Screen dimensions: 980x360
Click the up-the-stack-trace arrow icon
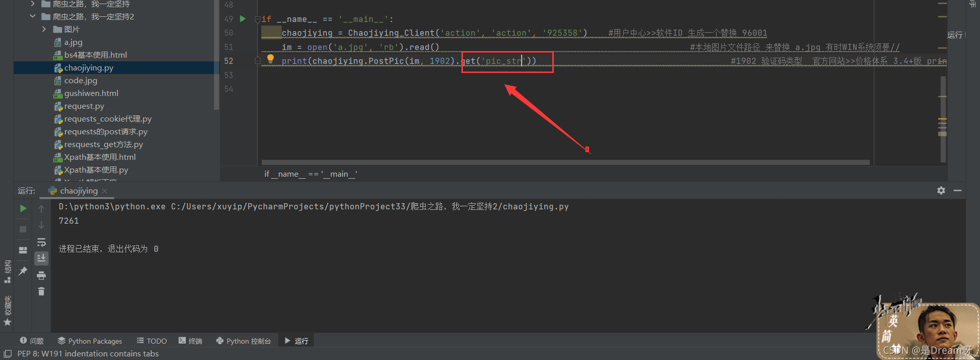click(x=41, y=208)
